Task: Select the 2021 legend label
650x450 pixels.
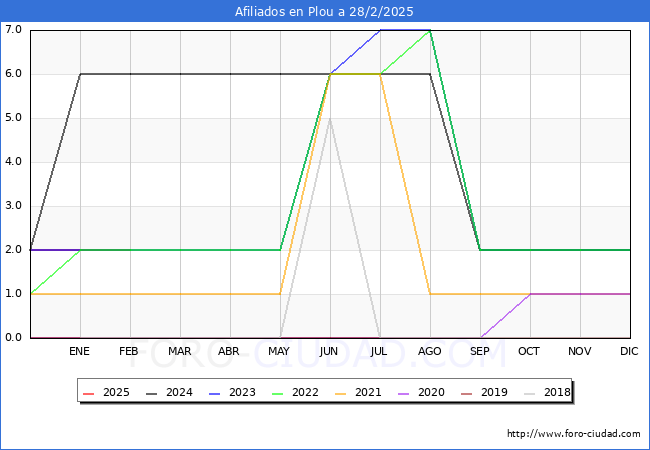Action: click(x=368, y=392)
